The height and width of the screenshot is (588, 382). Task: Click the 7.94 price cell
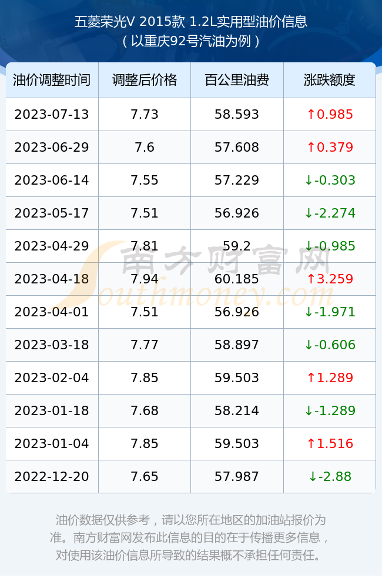pyautogui.click(x=145, y=279)
